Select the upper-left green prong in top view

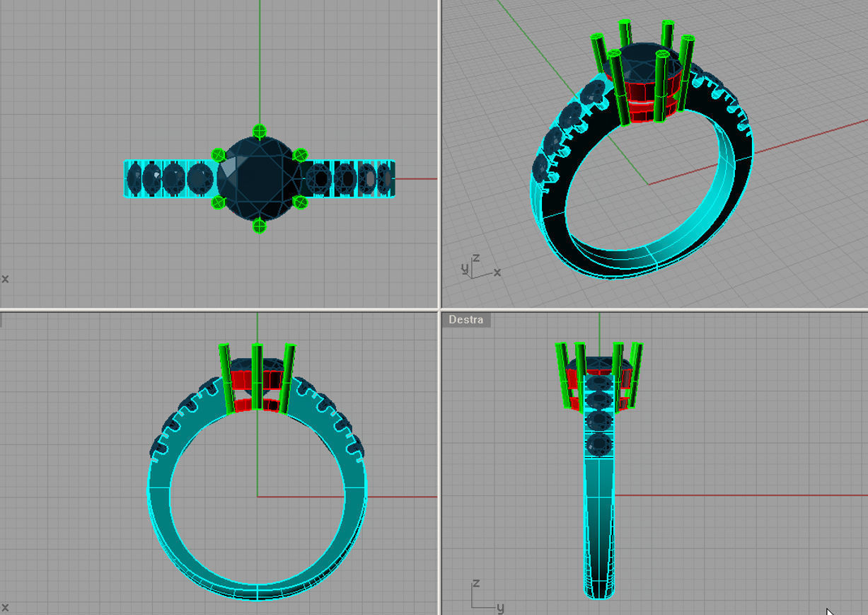[x=218, y=155]
